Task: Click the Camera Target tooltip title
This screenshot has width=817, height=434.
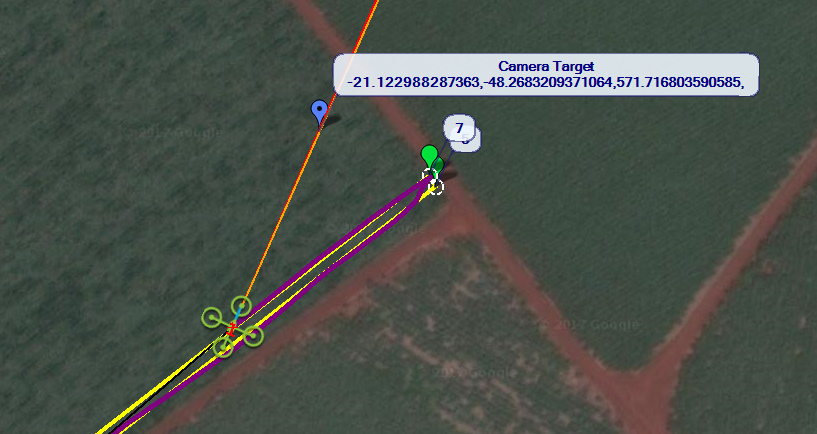Action: coord(546,66)
